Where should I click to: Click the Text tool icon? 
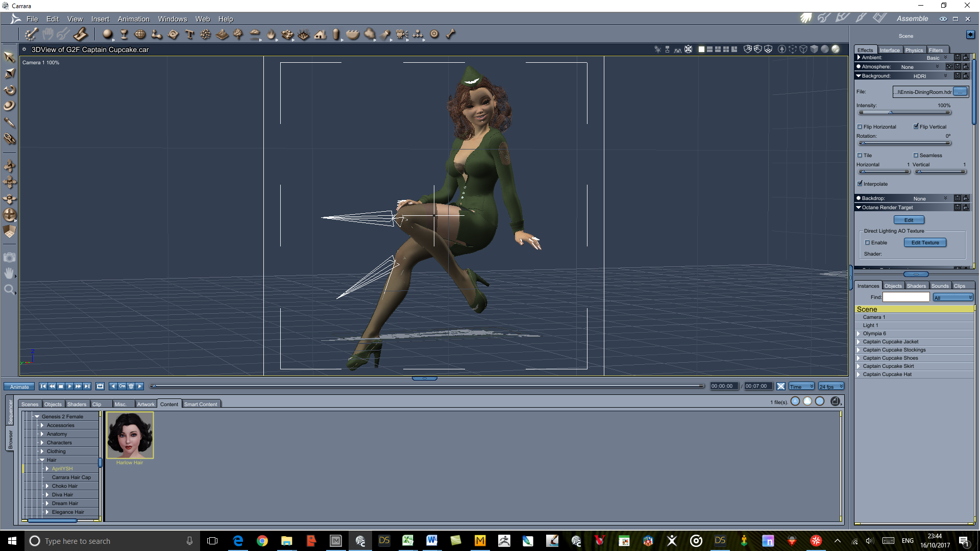coord(189,34)
